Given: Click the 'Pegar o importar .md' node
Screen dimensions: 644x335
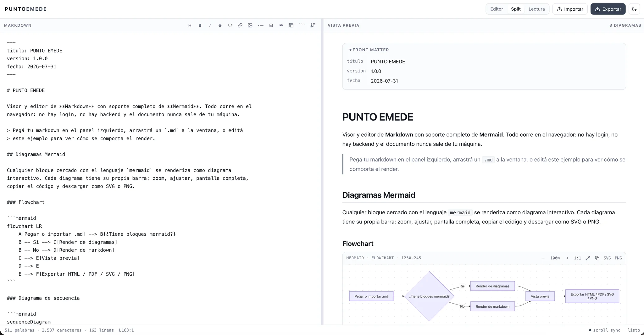Looking at the screenshot, I should [x=371, y=296].
